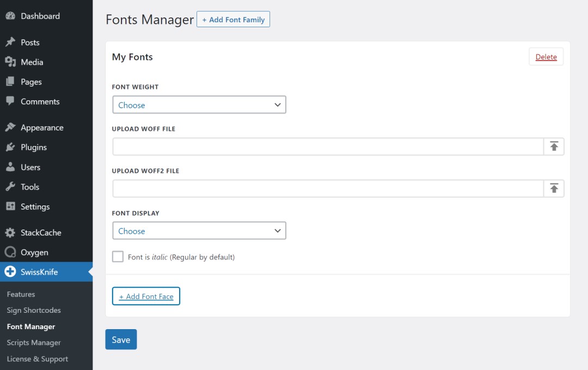Open the Font Weight dropdown
588x370 pixels.
tap(199, 105)
